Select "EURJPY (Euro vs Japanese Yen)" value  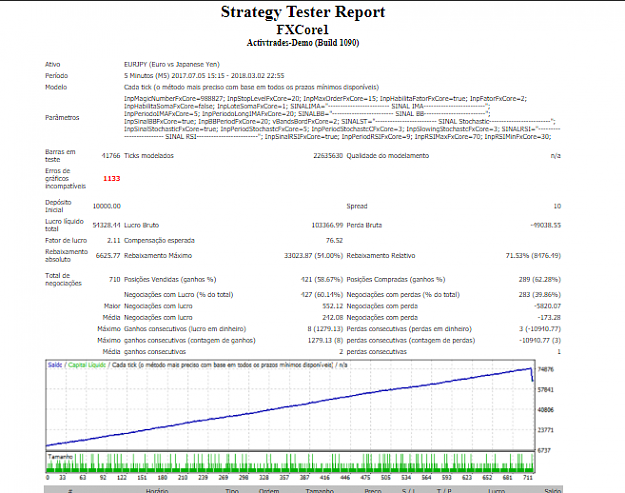coord(172,65)
